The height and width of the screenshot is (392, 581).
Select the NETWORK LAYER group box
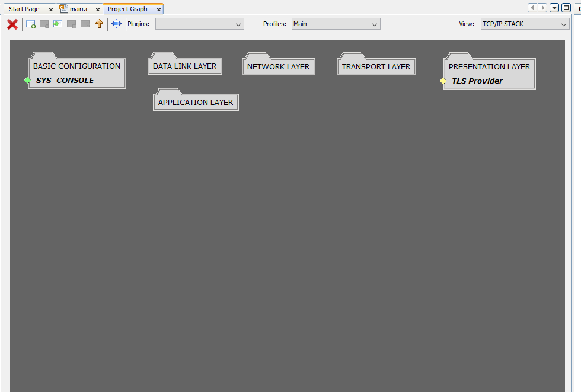coord(278,67)
